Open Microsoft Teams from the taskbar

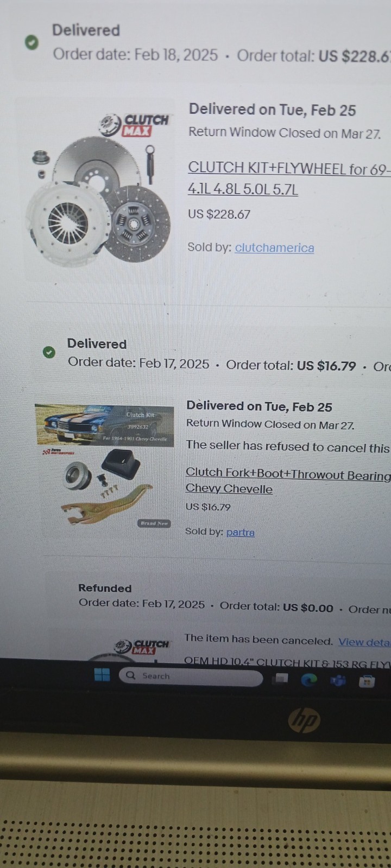click(x=338, y=680)
